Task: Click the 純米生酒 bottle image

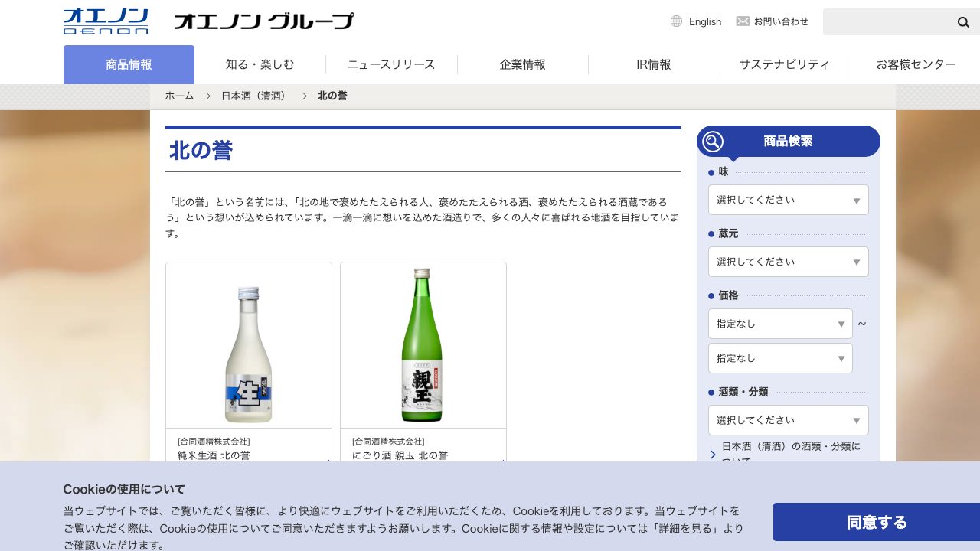Action: click(x=249, y=354)
